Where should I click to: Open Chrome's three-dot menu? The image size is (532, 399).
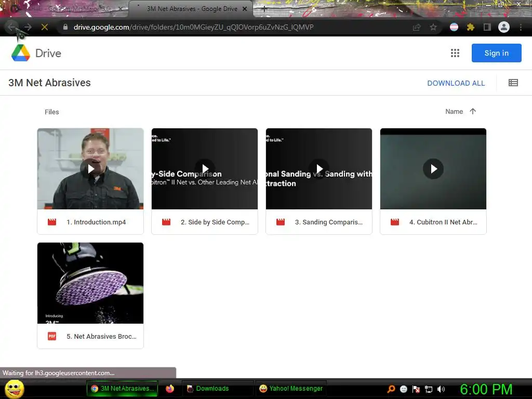[521, 27]
